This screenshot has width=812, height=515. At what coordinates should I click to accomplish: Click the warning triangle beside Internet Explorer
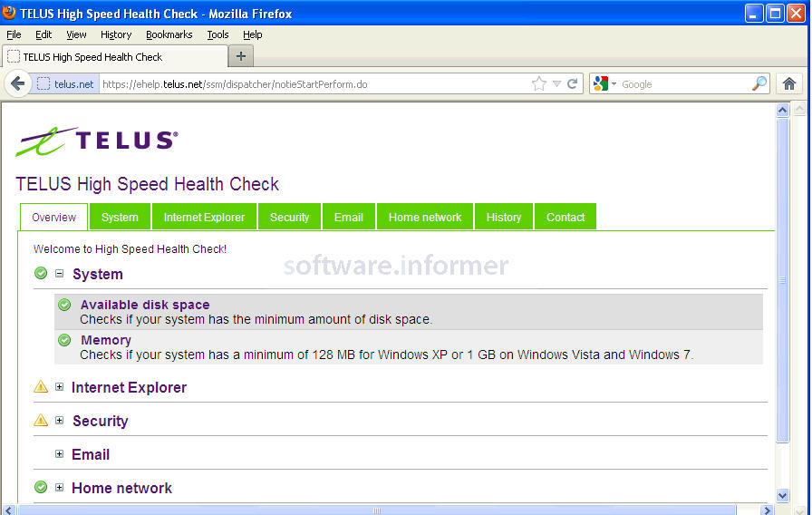[x=41, y=386]
